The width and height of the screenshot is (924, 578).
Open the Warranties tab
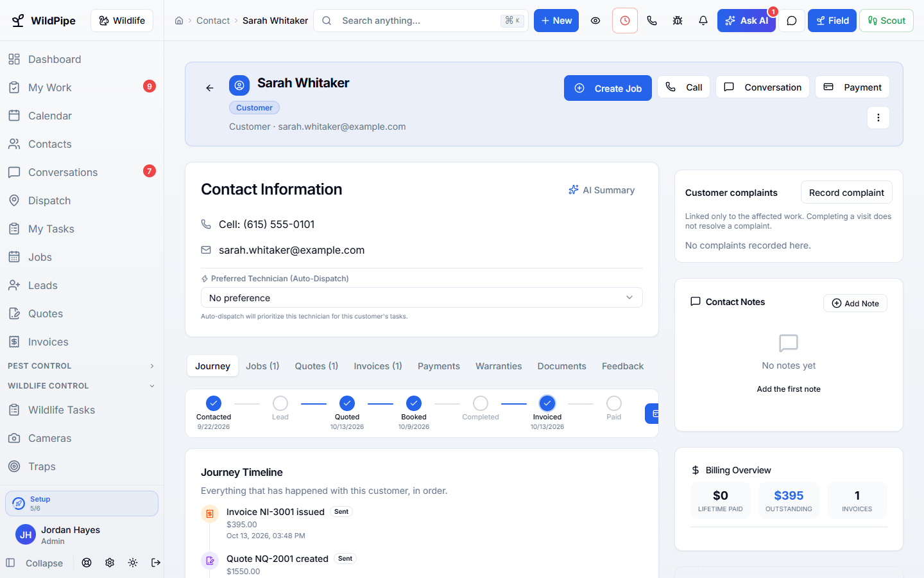coord(499,366)
